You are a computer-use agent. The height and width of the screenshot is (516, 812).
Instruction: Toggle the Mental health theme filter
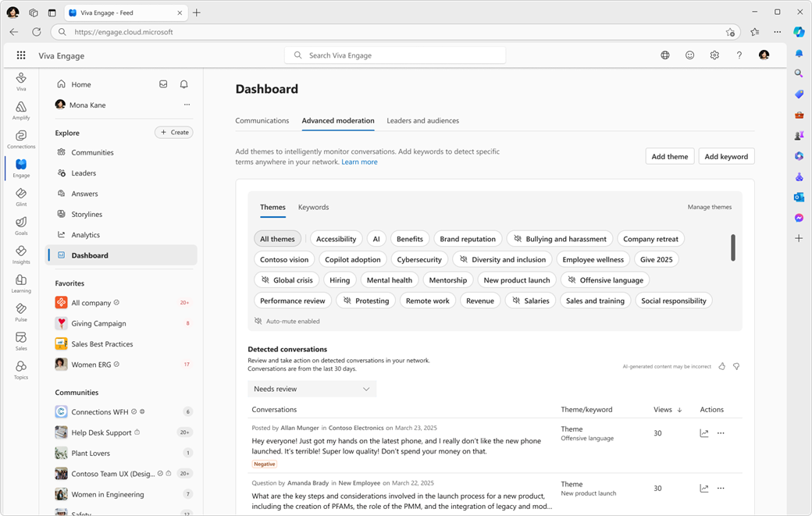tap(389, 279)
